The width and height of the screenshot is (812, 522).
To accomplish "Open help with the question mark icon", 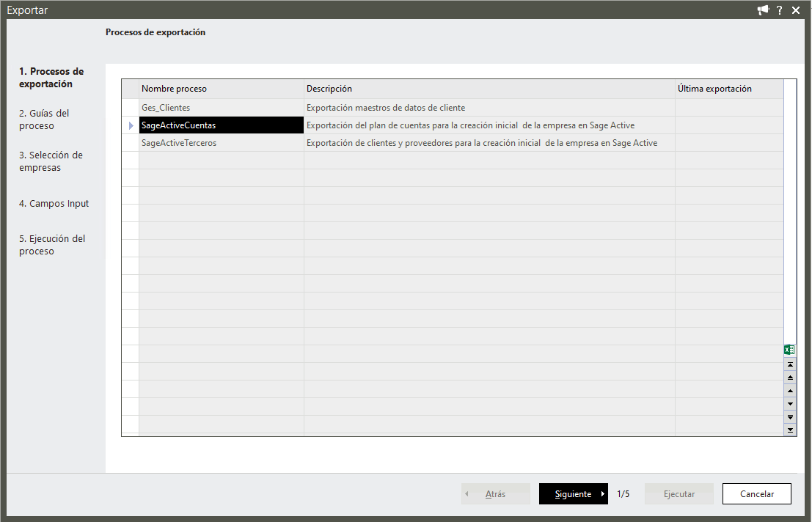I will click(780, 10).
